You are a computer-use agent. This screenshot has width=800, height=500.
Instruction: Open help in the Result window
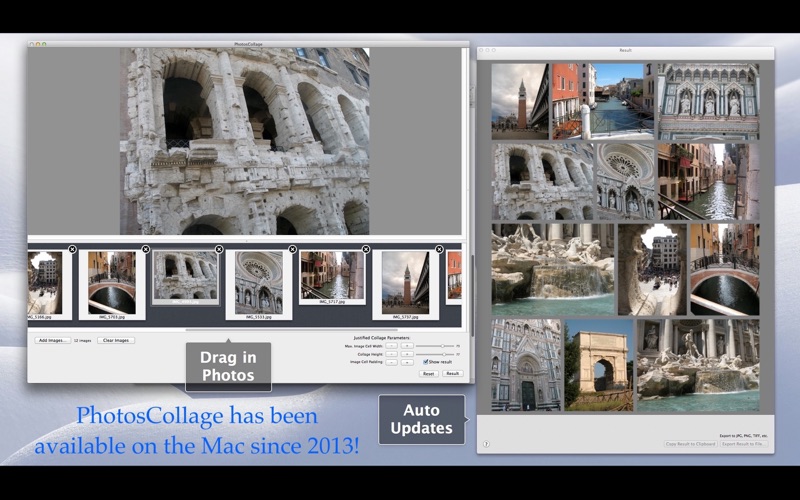click(486, 444)
